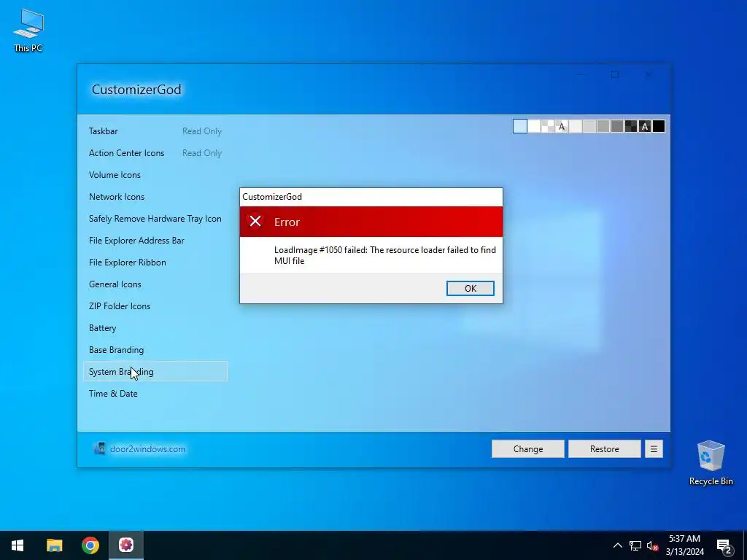This screenshot has height=560, width=747.
Task: Click the Restore button
Action: [605, 449]
